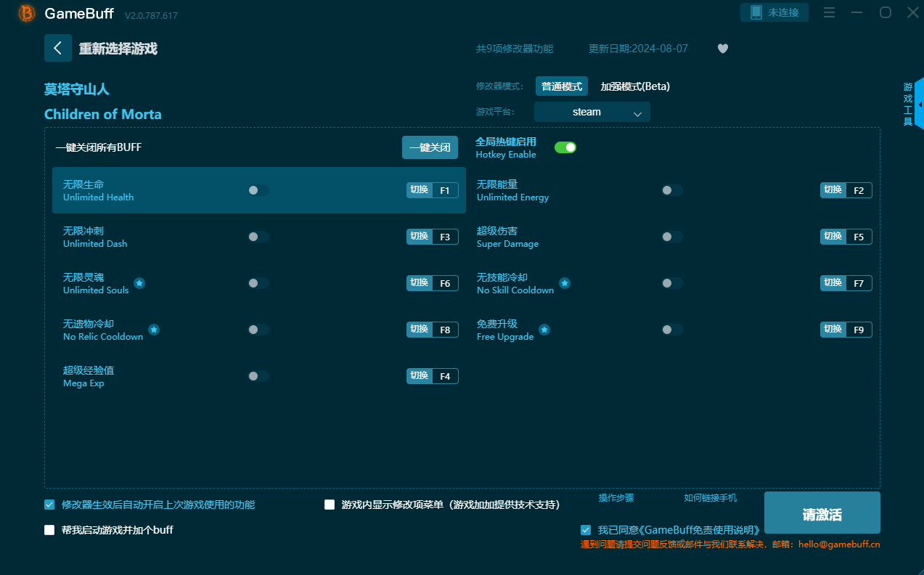
Task: Click the large activate button
Action: pyautogui.click(x=822, y=514)
